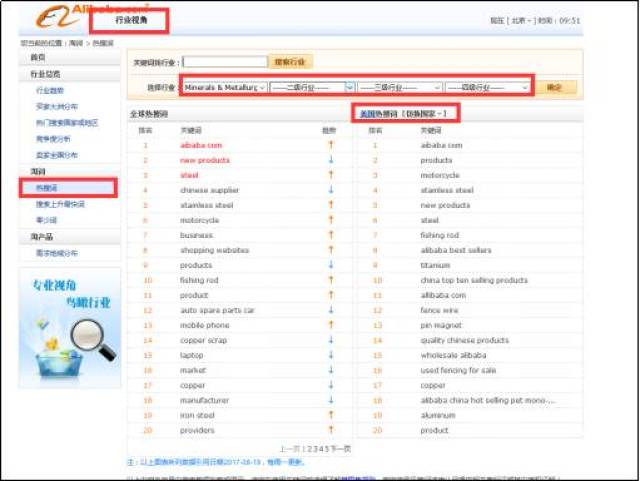Click the trend arrow for global 'stainless steel'
640x481 pixels.
point(331,205)
